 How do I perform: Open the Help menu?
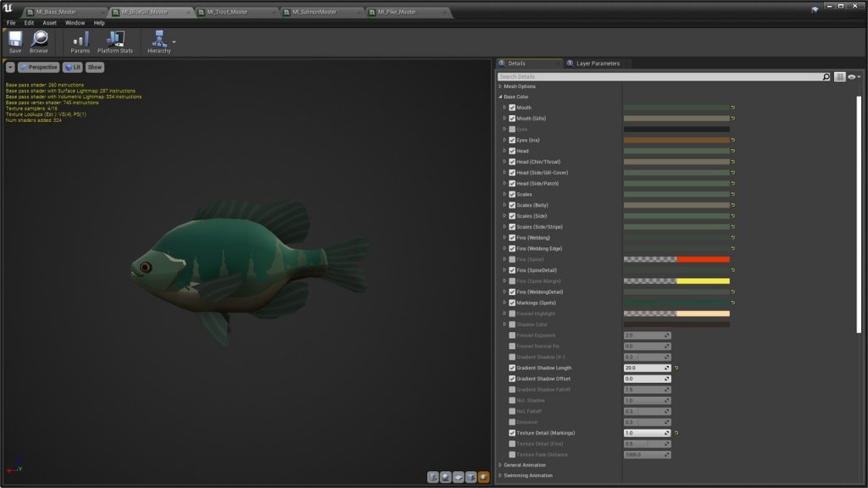[99, 23]
